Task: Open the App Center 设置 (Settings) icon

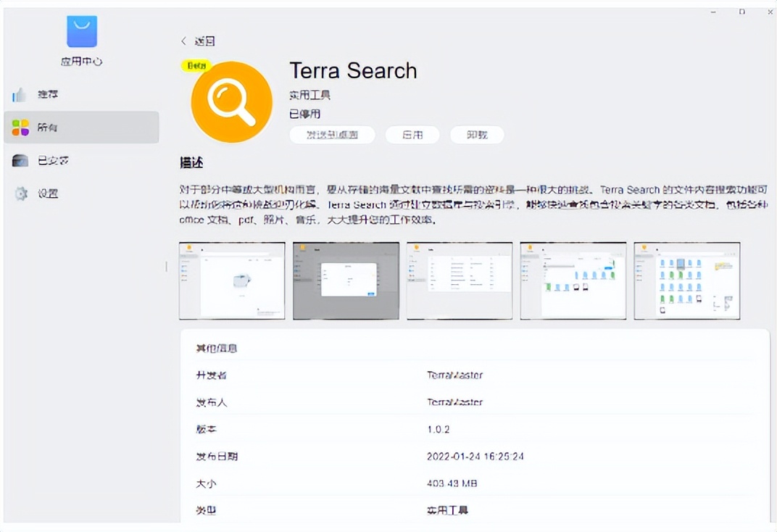Action: [x=20, y=193]
